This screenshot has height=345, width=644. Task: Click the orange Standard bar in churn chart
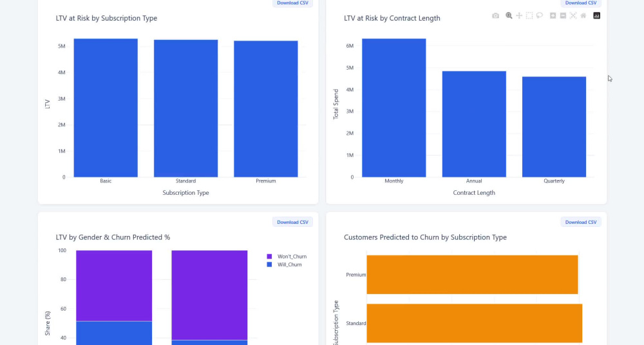pos(475,323)
